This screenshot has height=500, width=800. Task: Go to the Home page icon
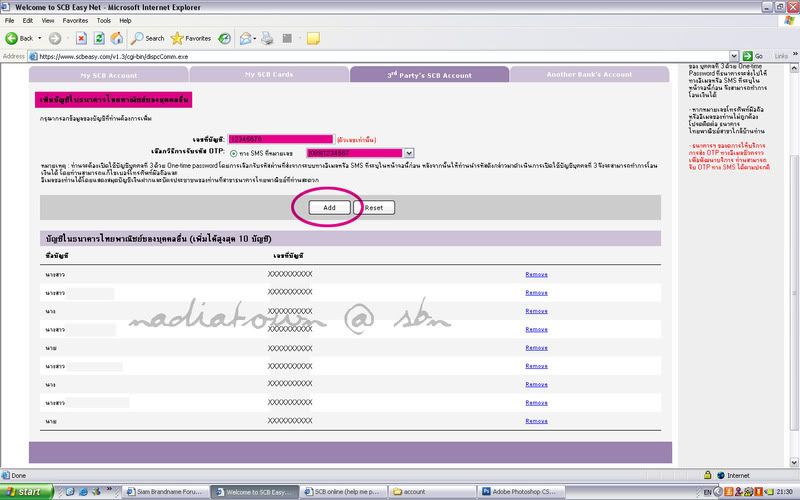tap(117, 38)
